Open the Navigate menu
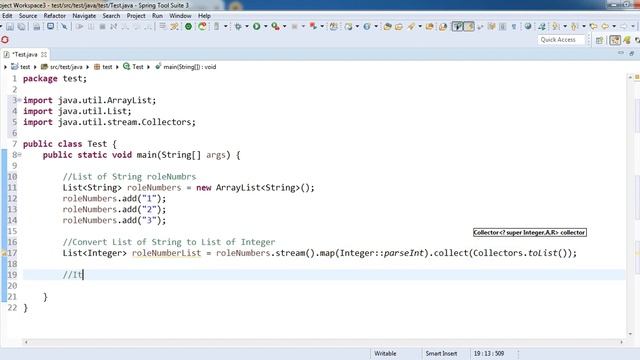This screenshot has width=640, height=360. click(84, 16)
